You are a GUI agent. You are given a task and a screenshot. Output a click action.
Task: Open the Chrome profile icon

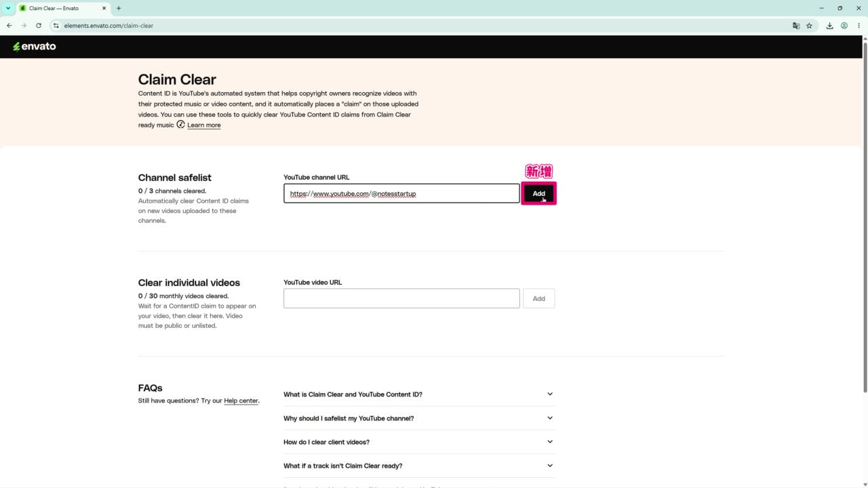(844, 26)
